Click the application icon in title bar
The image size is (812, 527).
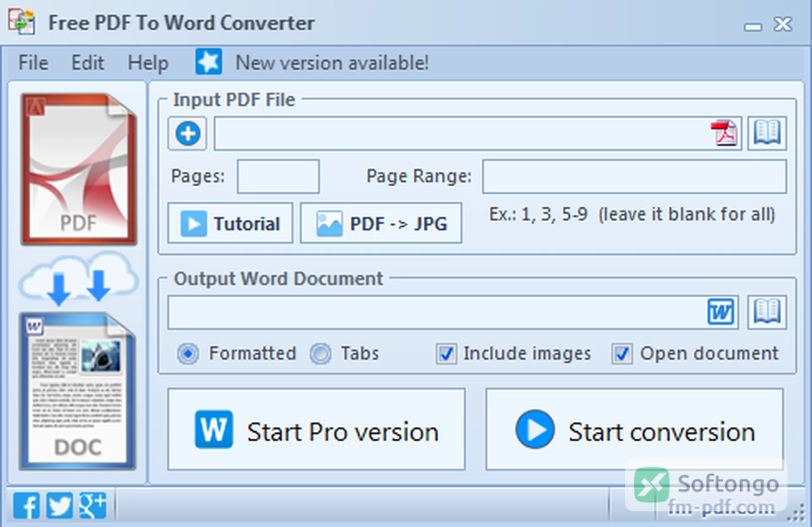pos(21,22)
